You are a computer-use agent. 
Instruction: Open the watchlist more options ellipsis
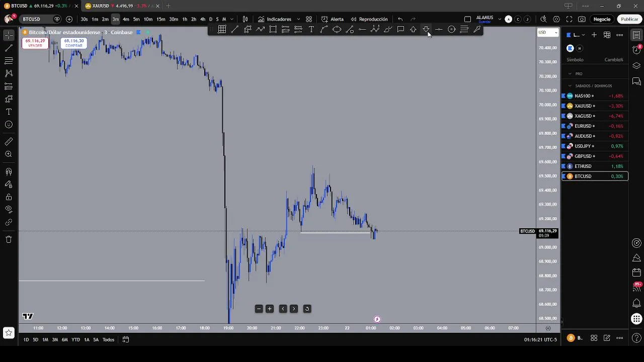620,35
